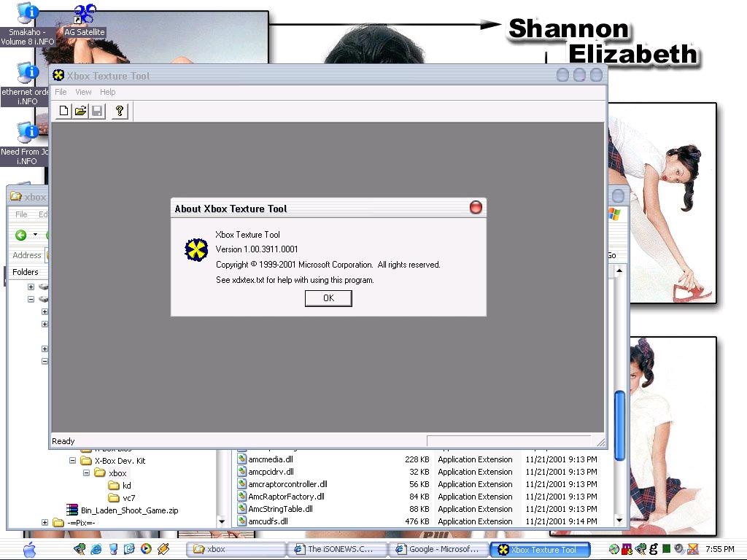The image size is (747, 560).
Task: Open the File menu in Xbox Texture Tool
Action: (61, 92)
